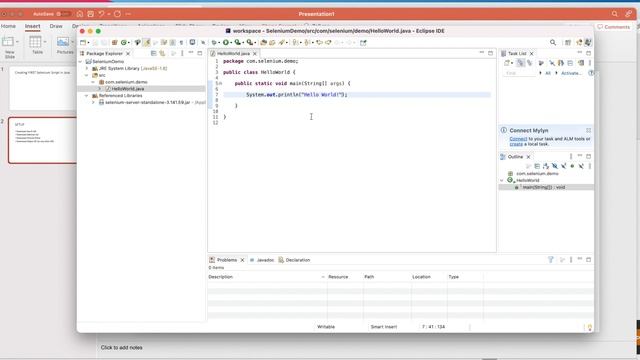Minimize the Package Explorer view
640x360 pixels.
tap(191, 53)
